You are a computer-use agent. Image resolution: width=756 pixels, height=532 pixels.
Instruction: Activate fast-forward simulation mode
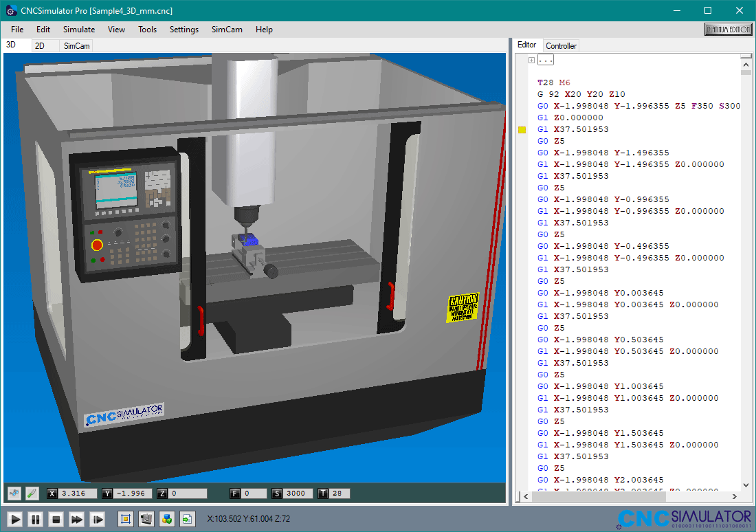(x=76, y=520)
